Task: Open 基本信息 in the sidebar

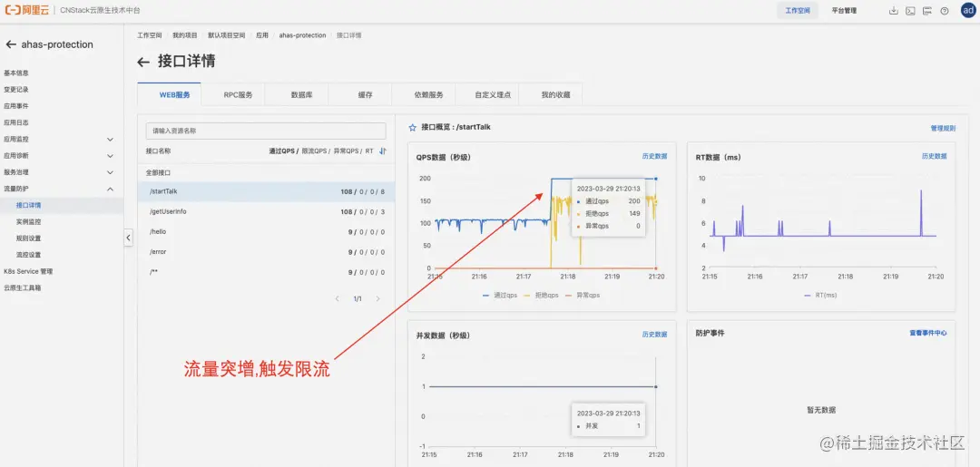Action: coord(16,73)
